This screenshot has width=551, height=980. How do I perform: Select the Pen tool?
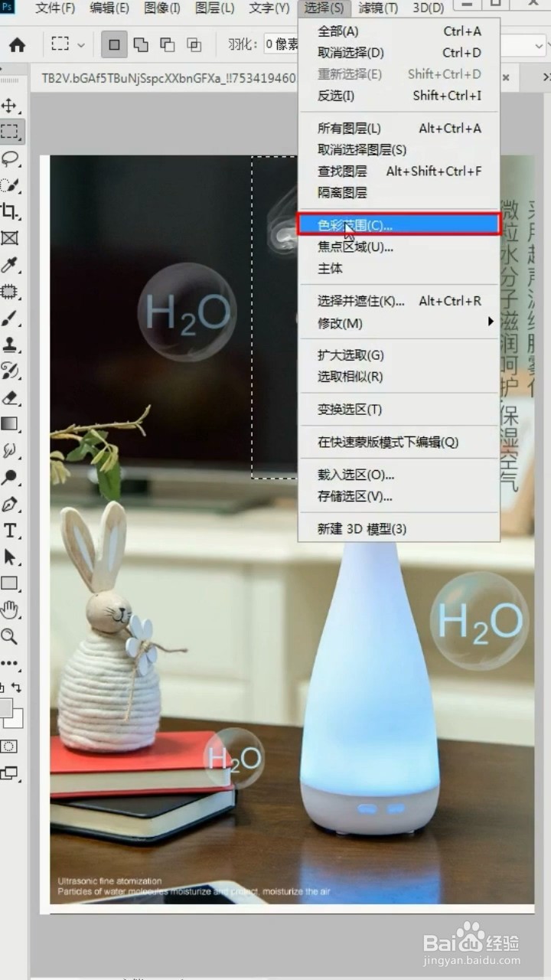(10, 504)
